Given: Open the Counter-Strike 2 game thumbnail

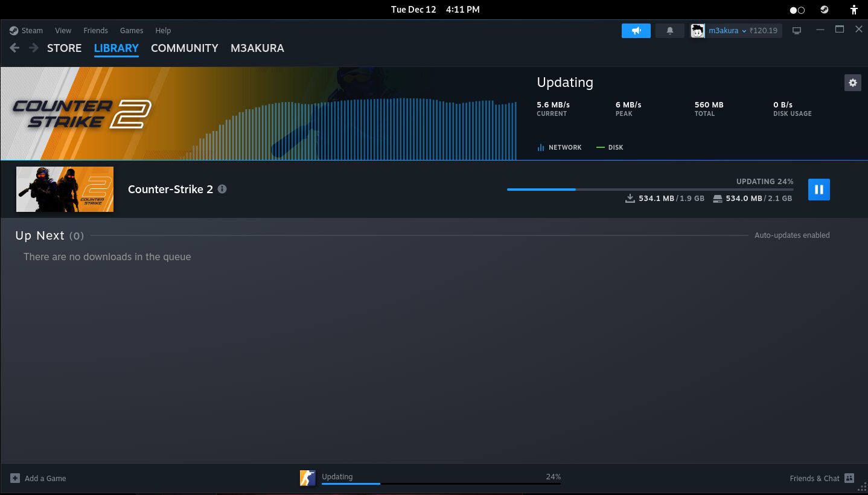Looking at the screenshot, I should (65, 189).
